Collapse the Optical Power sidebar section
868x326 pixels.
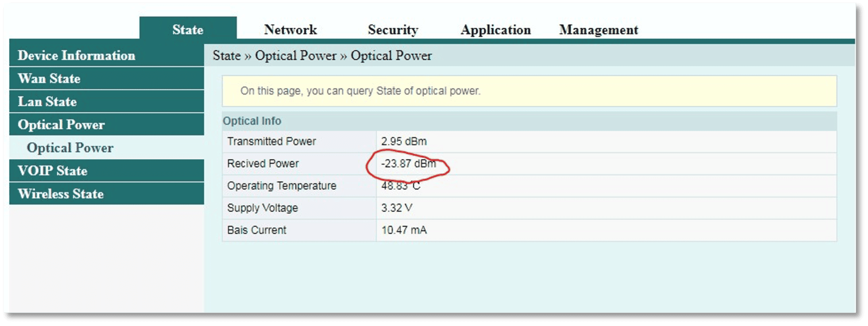pos(61,124)
